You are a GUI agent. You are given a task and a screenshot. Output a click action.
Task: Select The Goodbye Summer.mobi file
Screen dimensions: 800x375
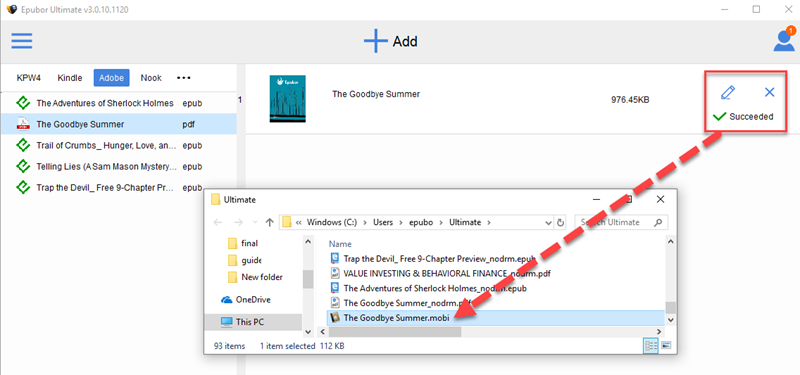(495, 318)
